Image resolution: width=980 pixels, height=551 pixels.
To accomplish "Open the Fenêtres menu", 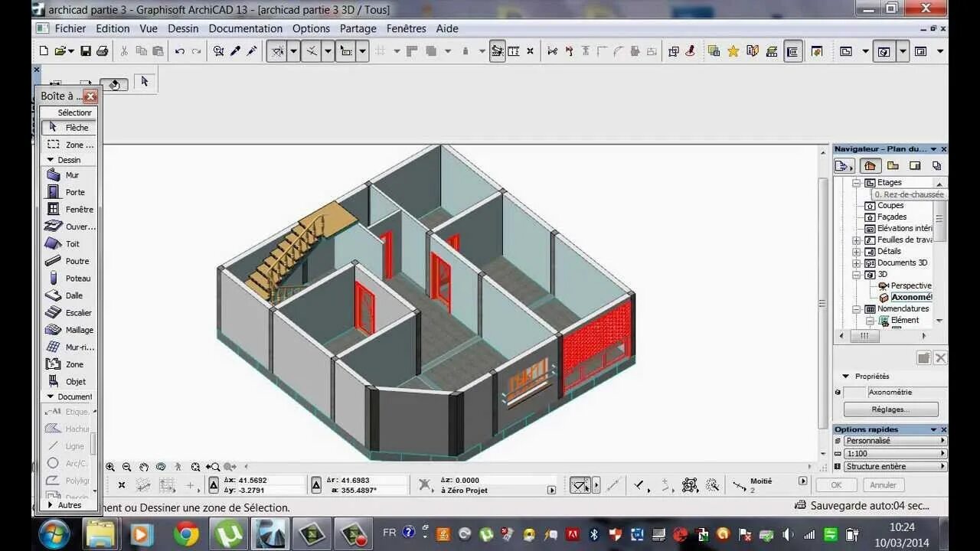I will (x=407, y=28).
